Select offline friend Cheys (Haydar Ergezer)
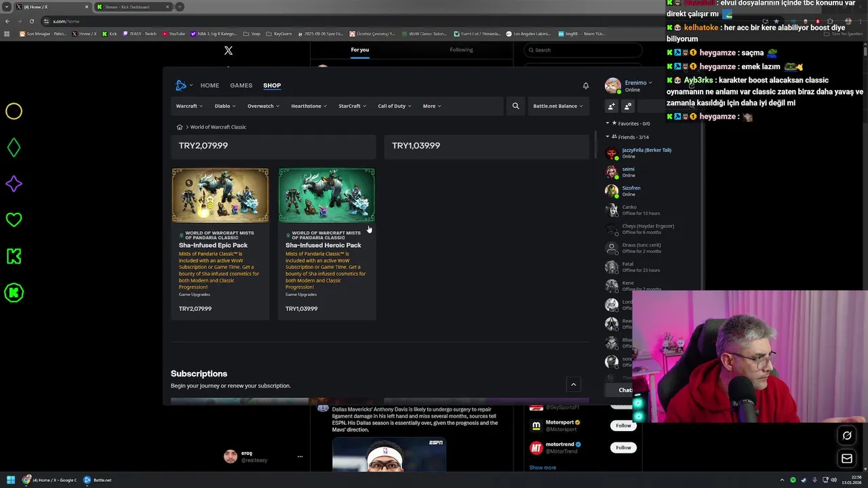The image size is (868, 488). (648, 226)
